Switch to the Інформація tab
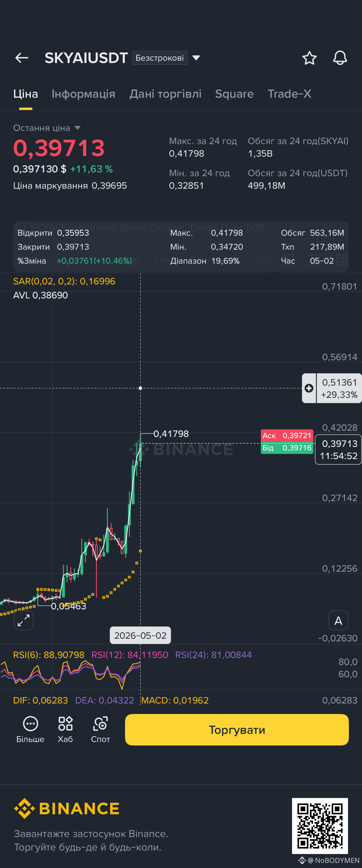362x868 pixels. coord(84,94)
